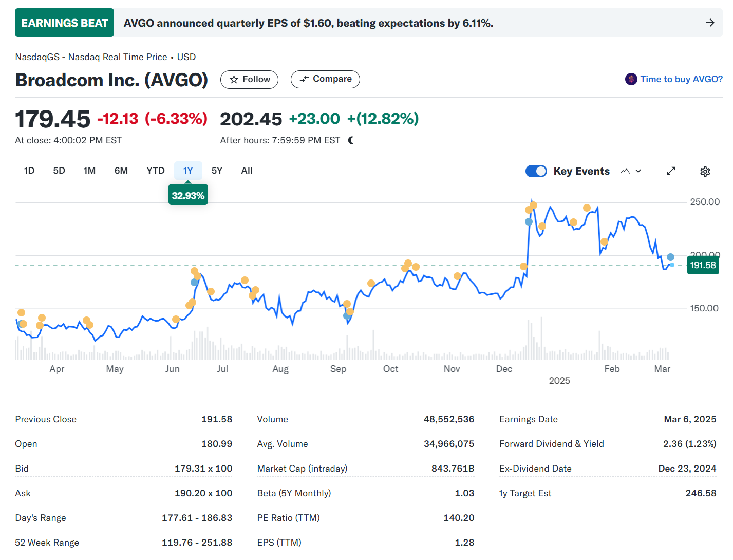The width and height of the screenshot is (733, 560).
Task: Click the EARNINGS BEAT badge
Action: [64, 23]
